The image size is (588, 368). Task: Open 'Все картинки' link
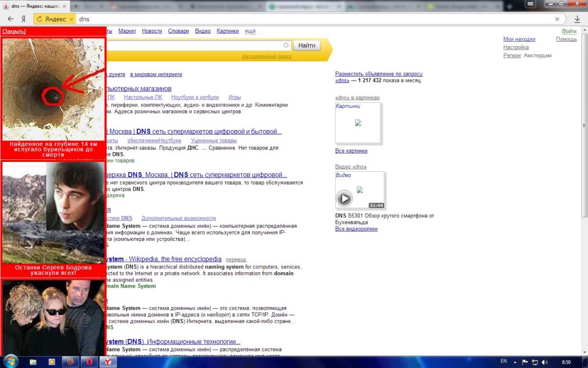(x=351, y=151)
